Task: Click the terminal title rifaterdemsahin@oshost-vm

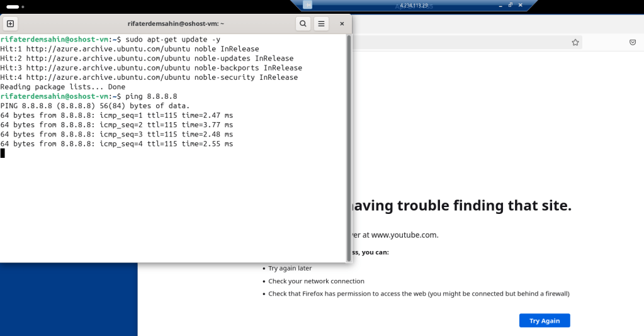Action: tap(176, 24)
